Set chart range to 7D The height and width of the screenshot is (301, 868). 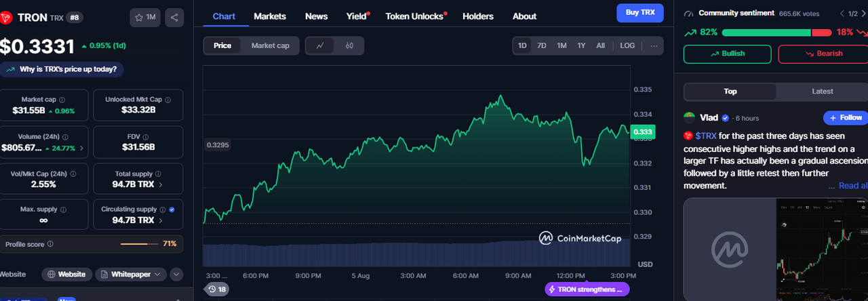[x=542, y=45]
